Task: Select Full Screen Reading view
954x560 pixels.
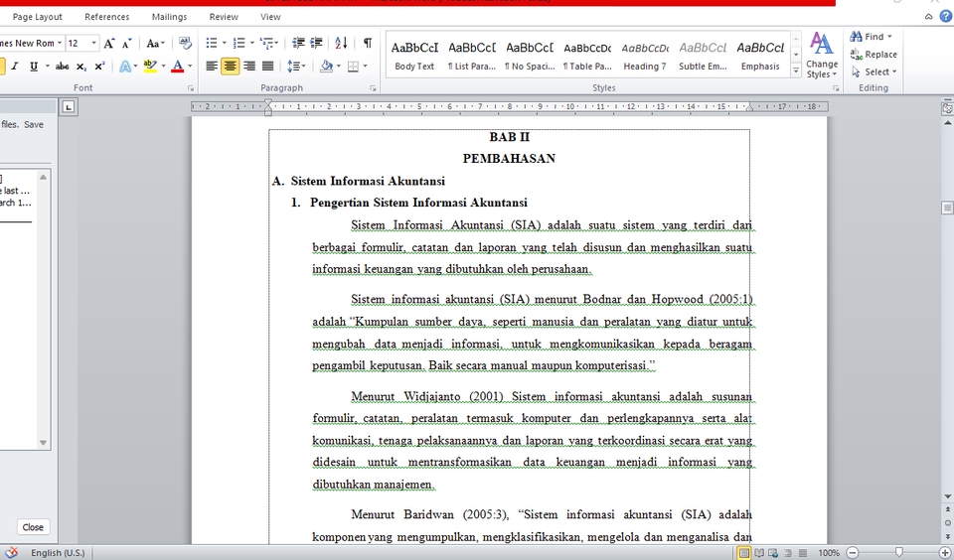Action: coord(758,553)
